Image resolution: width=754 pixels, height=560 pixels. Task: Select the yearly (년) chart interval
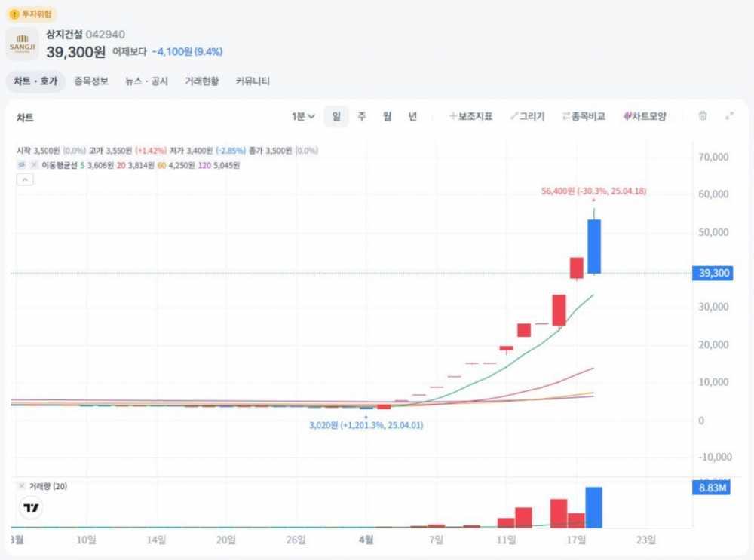tap(412, 116)
